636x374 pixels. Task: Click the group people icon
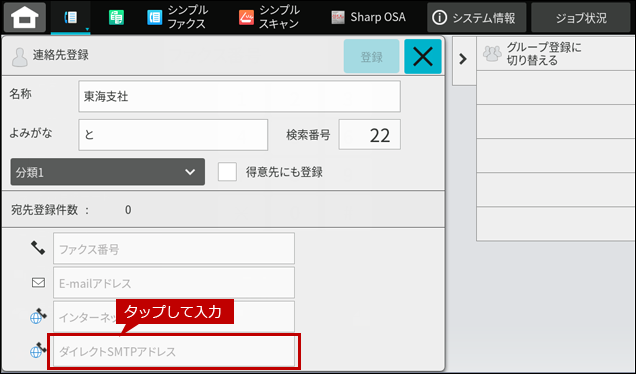(x=492, y=54)
